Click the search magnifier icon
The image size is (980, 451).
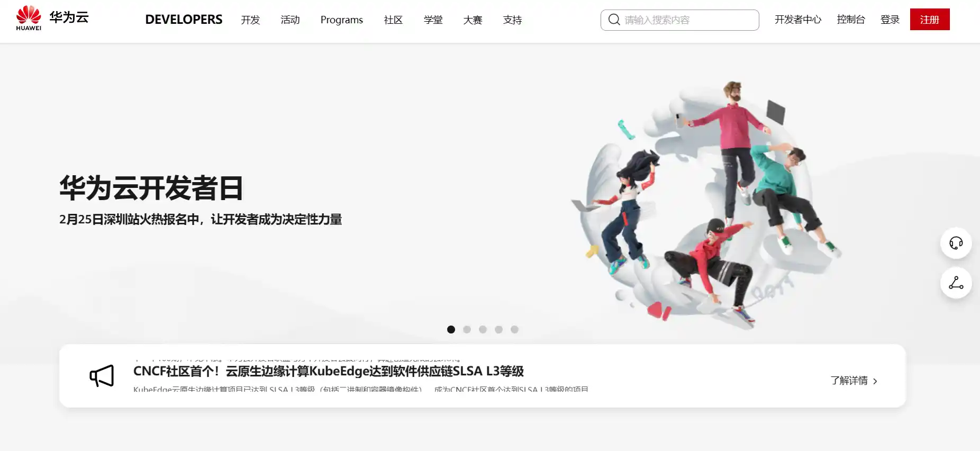pos(614,20)
